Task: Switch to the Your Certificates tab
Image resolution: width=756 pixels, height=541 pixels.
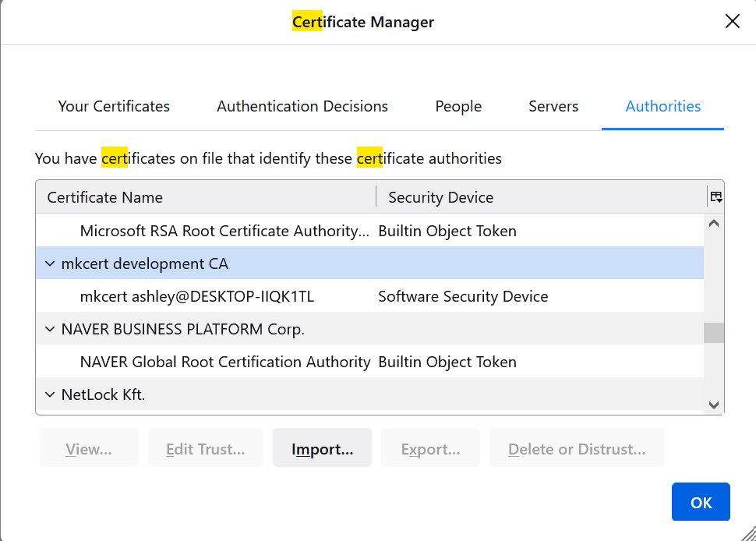Action: point(113,106)
